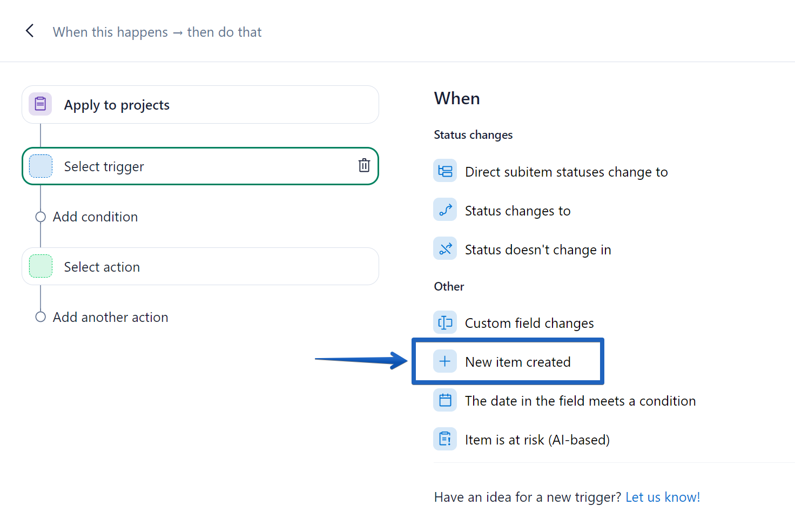Delete the trigger with trash icon
This screenshot has width=795, height=532.
364,166
